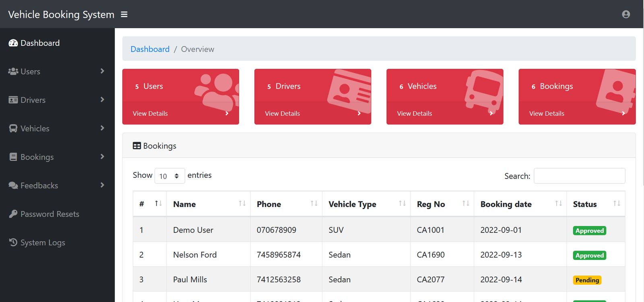
Task: Focus the bookings Search input field
Action: click(x=579, y=176)
